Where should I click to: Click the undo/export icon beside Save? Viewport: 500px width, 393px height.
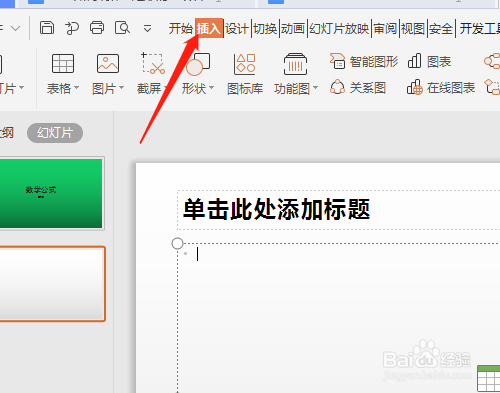72,28
